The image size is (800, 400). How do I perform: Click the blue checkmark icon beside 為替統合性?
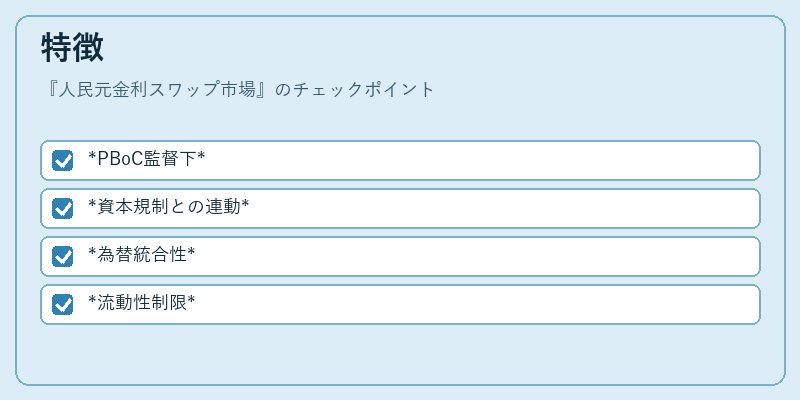point(63,256)
